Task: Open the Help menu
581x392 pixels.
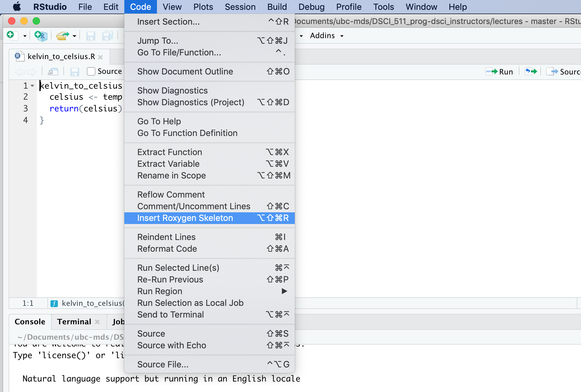Action: pyautogui.click(x=458, y=7)
